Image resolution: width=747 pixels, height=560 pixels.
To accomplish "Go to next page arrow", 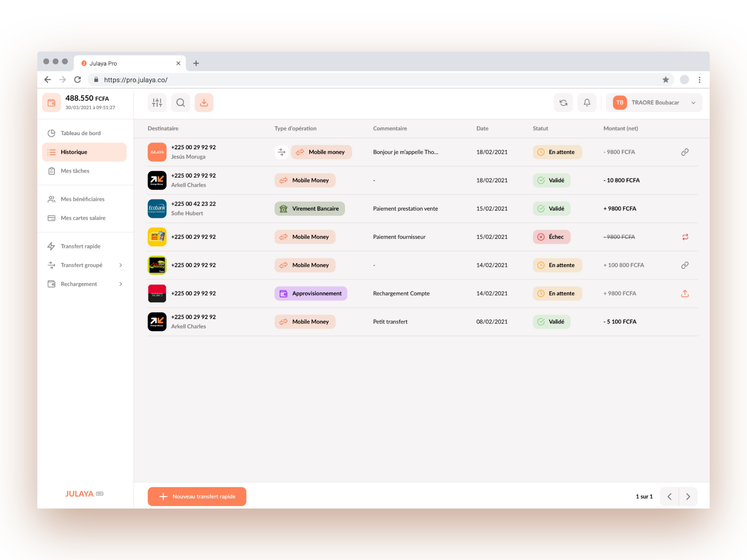I will coord(688,497).
